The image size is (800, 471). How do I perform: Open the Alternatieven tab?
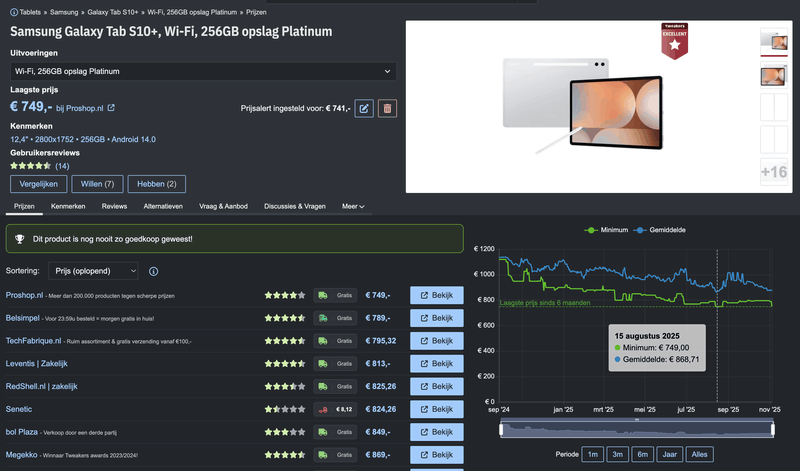(163, 206)
